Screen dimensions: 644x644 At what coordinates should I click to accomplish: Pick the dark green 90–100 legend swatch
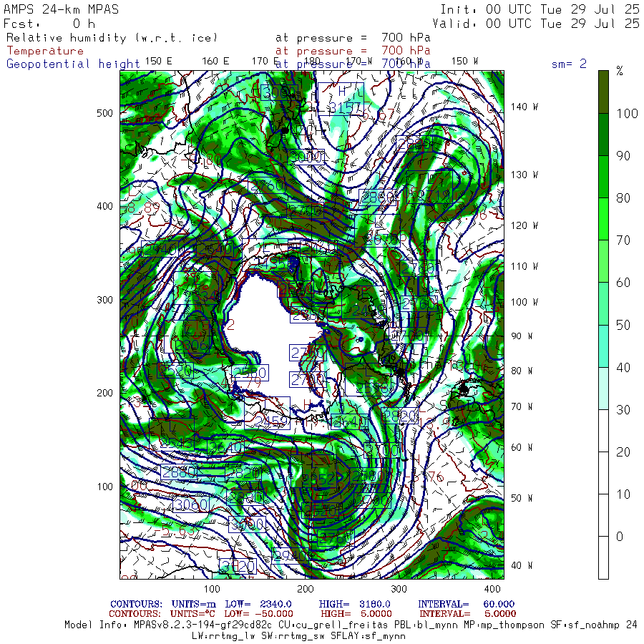pyautogui.click(x=603, y=135)
